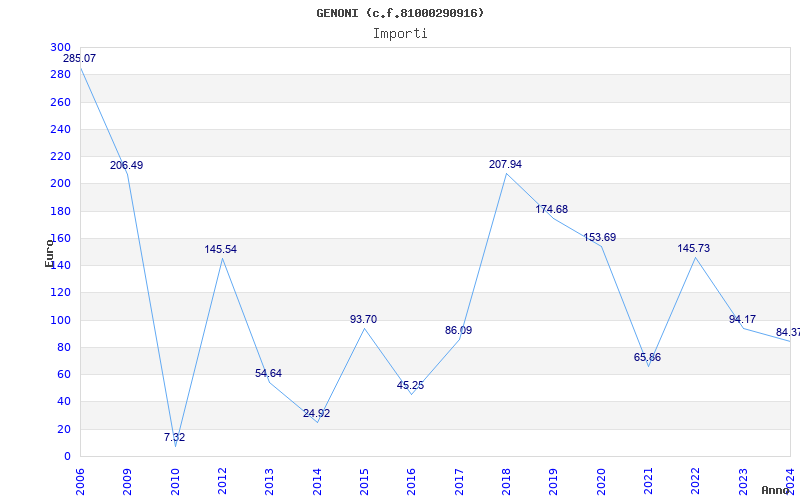The width and height of the screenshot is (800, 500).
Task: Click the 240 y-axis tick label
Action: coord(61,130)
